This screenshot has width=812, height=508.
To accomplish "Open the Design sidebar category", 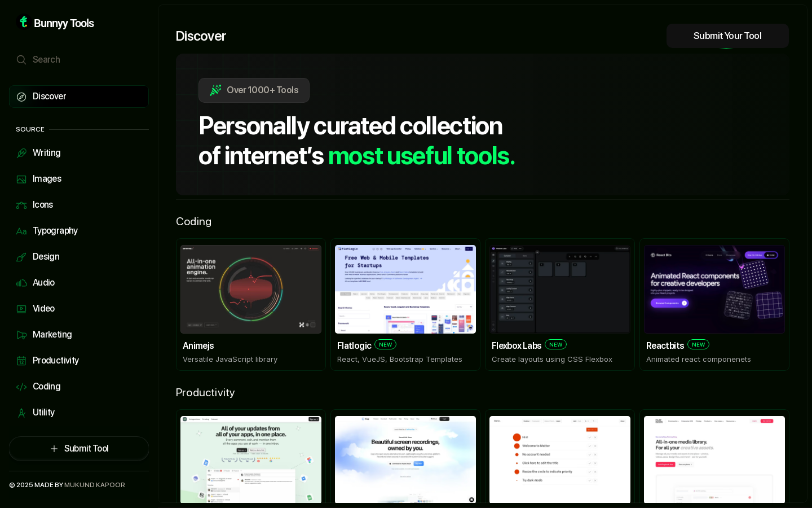I will coord(79,257).
